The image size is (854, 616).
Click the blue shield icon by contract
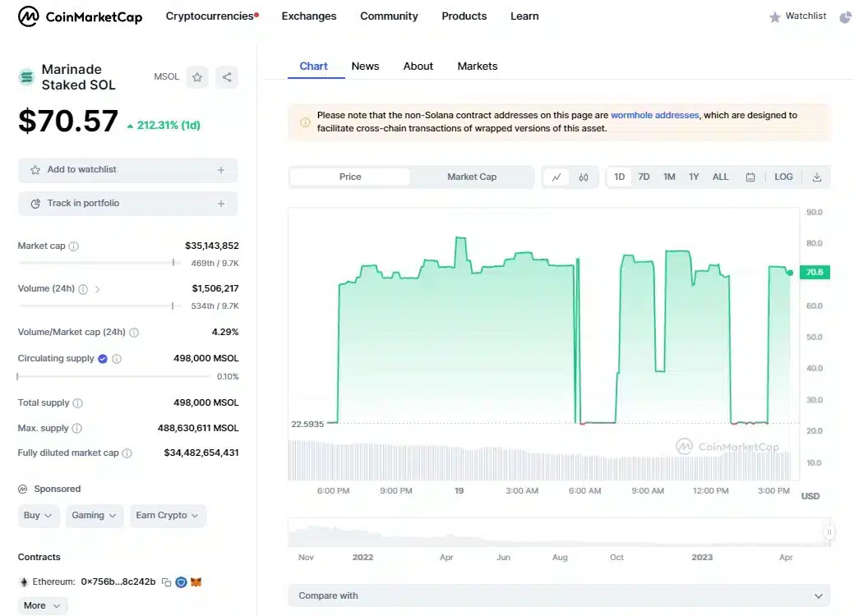(x=182, y=582)
